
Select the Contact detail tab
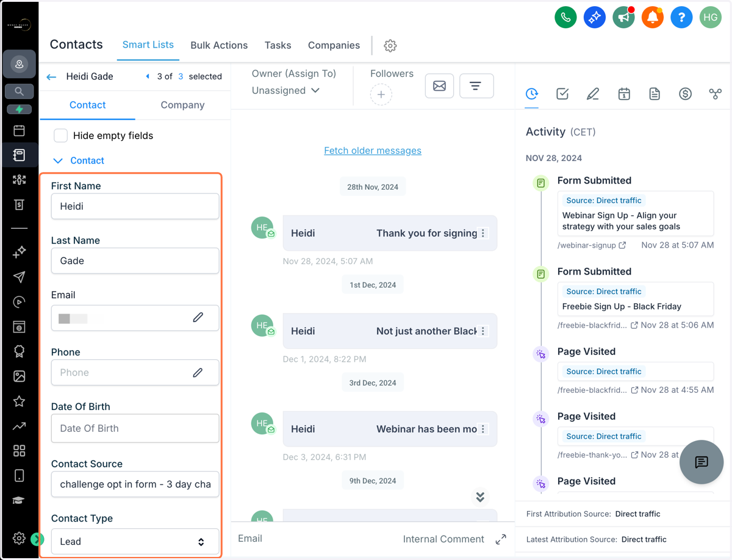tap(87, 105)
